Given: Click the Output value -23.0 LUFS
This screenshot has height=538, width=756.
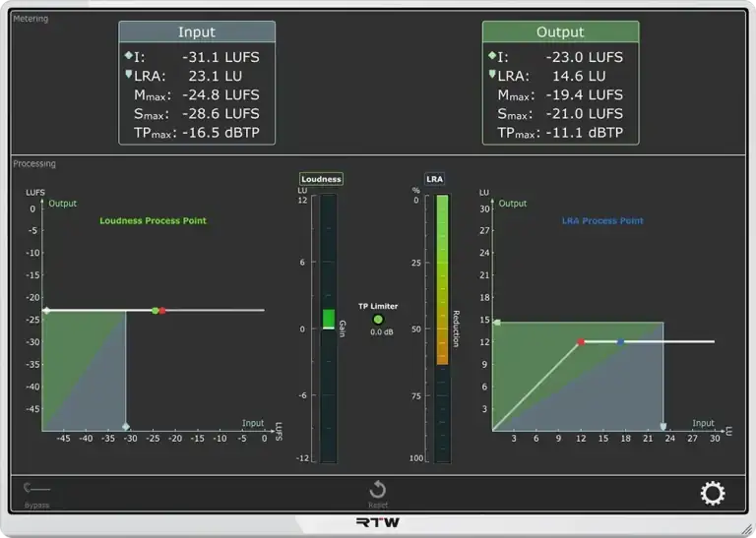Looking at the screenshot, I should [x=585, y=57].
